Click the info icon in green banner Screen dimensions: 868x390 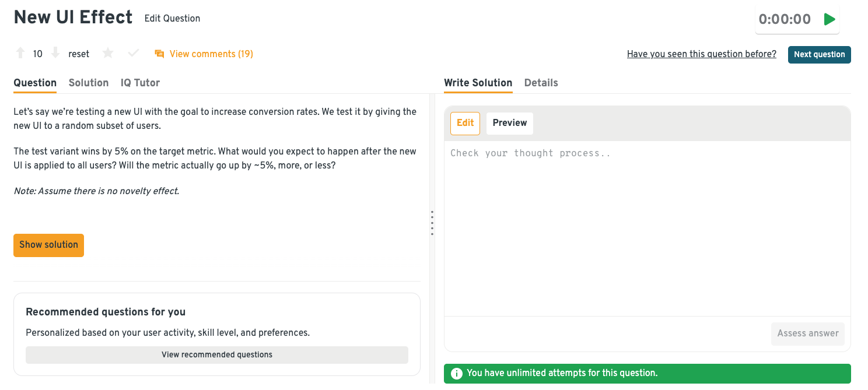tap(457, 374)
